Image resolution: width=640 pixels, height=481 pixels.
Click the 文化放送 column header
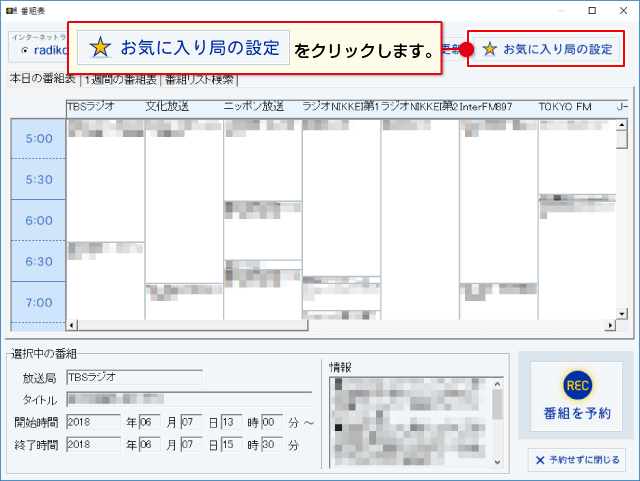[x=184, y=107]
